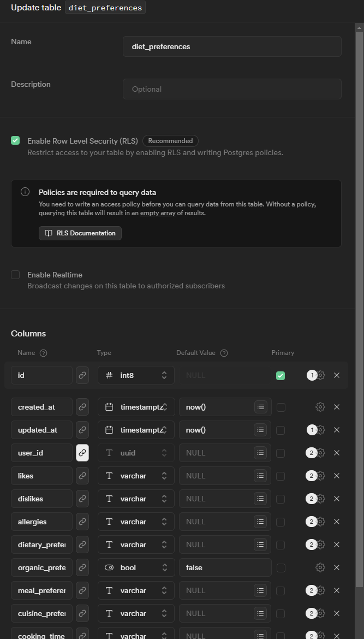Open the type dropdown showing uuid for user_id
The image size is (364, 639).
(135, 452)
